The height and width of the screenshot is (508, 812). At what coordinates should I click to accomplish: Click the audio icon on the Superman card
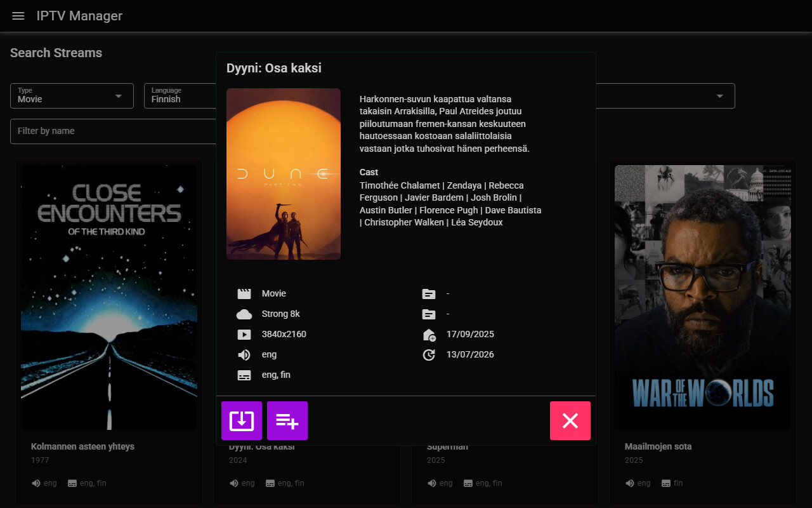(x=432, y=483)
